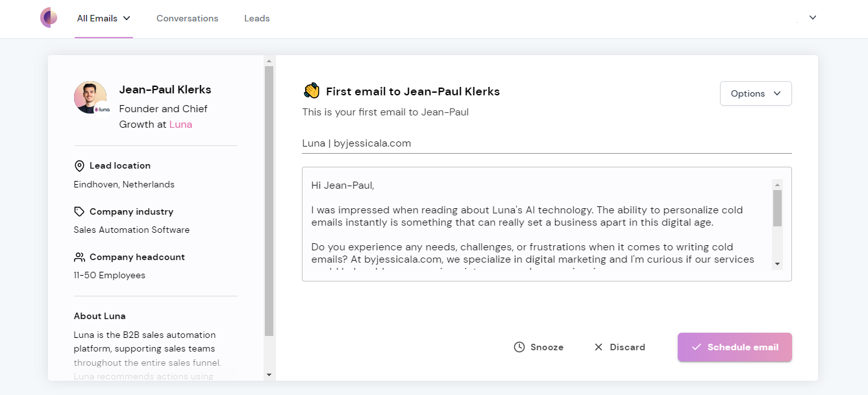This screenshot has height=395, width=868.
Task: Click Jean-Paul Klerks profile photo
Action: (x=90, y=97)
